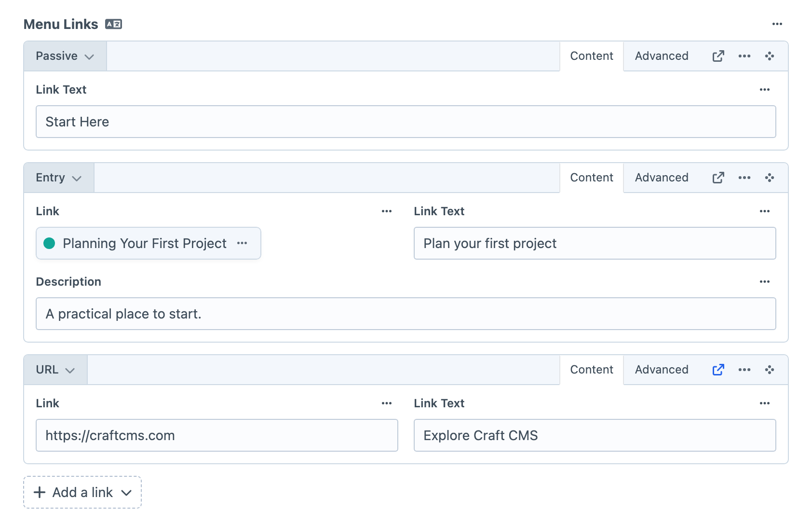Image resolution: width=812 pixels, height=526 pixels.
Task: Open Planning Your First Project entry chip actions
Action: click(x=242, y=243)
